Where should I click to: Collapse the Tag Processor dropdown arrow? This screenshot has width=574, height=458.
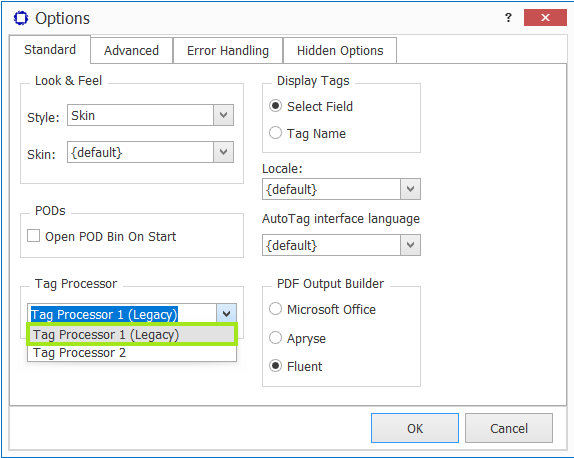coord(226,314)
